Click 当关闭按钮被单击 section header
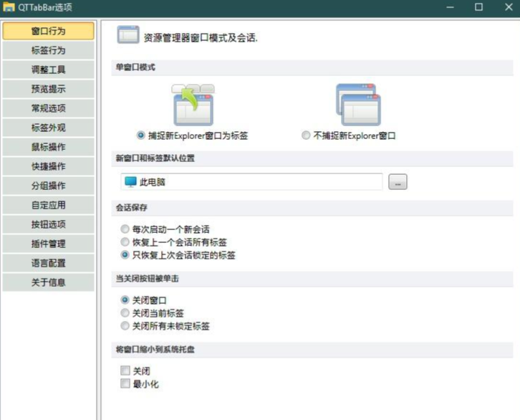 coord(312,279)
